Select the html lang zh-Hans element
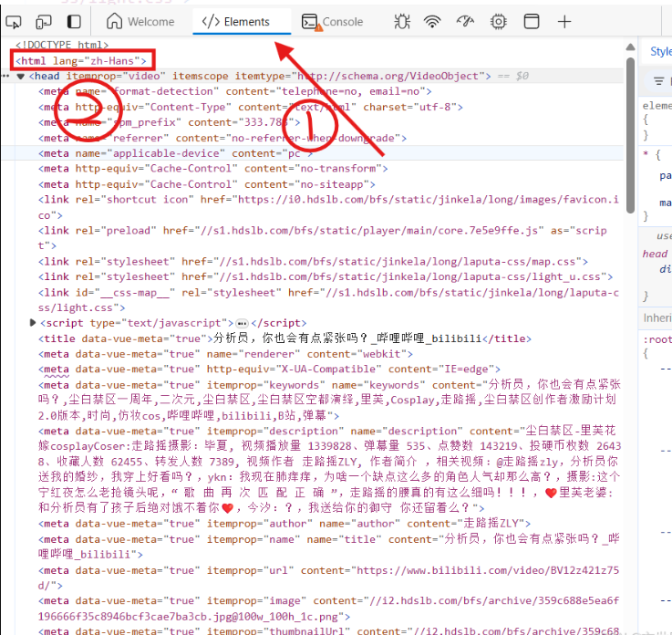 [81, 61]
